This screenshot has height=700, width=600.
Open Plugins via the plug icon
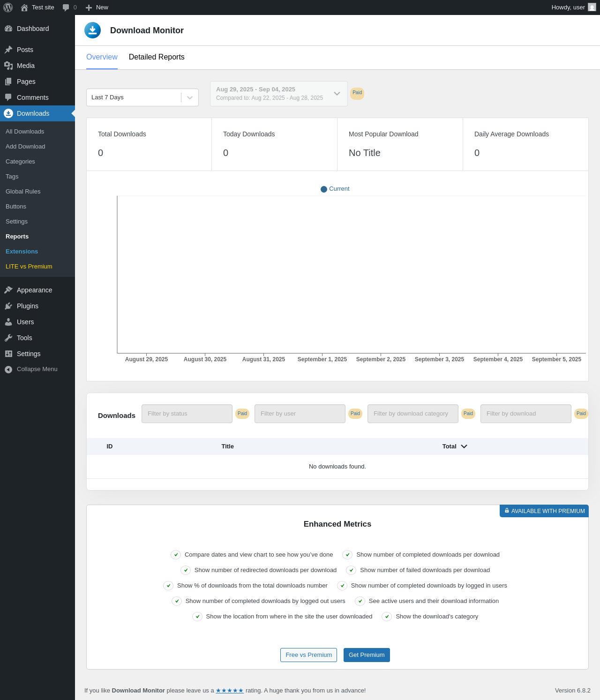pos(8,306)
